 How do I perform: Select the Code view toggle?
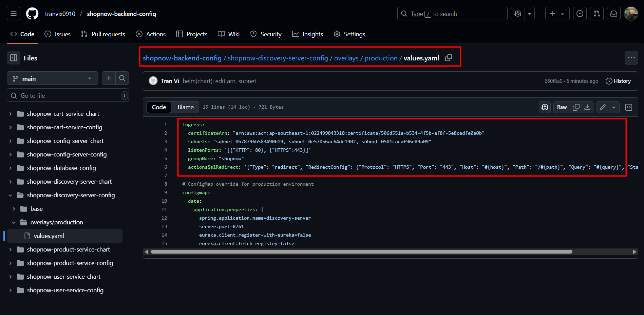[x=159, y=107]
